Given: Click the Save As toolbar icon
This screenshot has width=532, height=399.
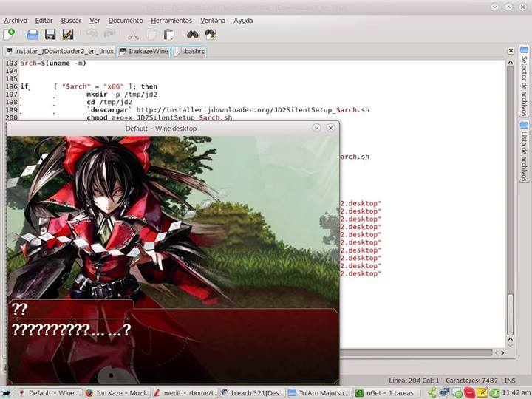Looking at the screenshot, I should point(68,35).
